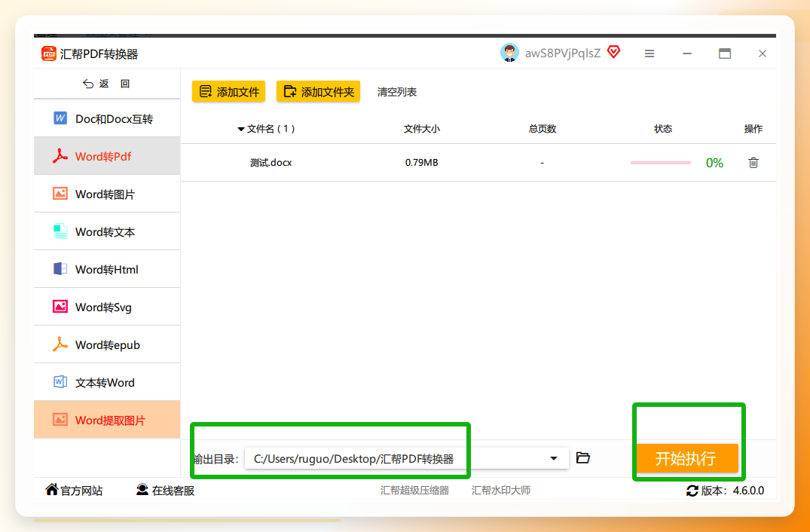
Task: Start conversion with 开始执行
Action: click(687, 458)
